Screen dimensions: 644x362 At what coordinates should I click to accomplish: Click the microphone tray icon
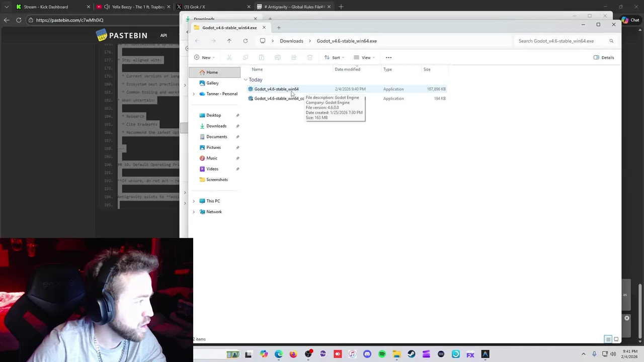pos(594,354)
